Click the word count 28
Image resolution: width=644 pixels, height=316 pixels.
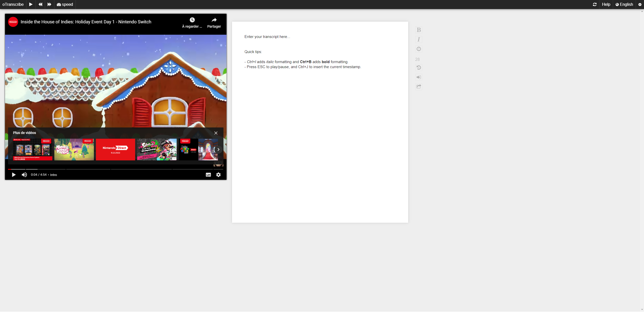tap(418, 59)
